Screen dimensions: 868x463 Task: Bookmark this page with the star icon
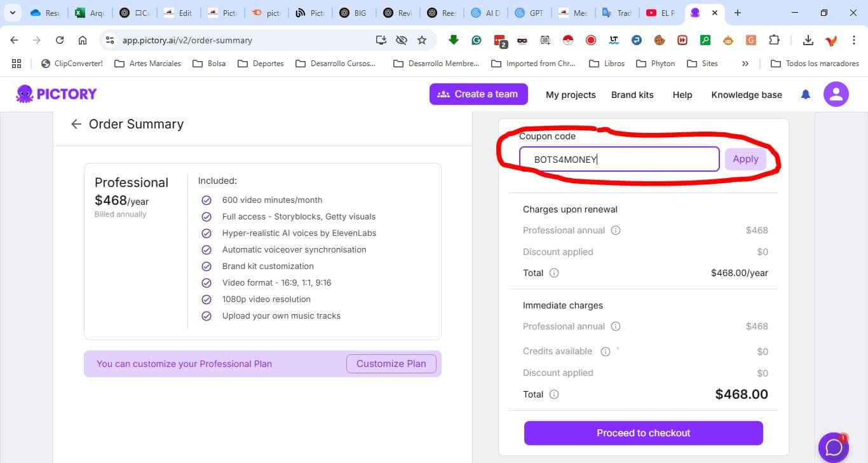tap(422, 40)
